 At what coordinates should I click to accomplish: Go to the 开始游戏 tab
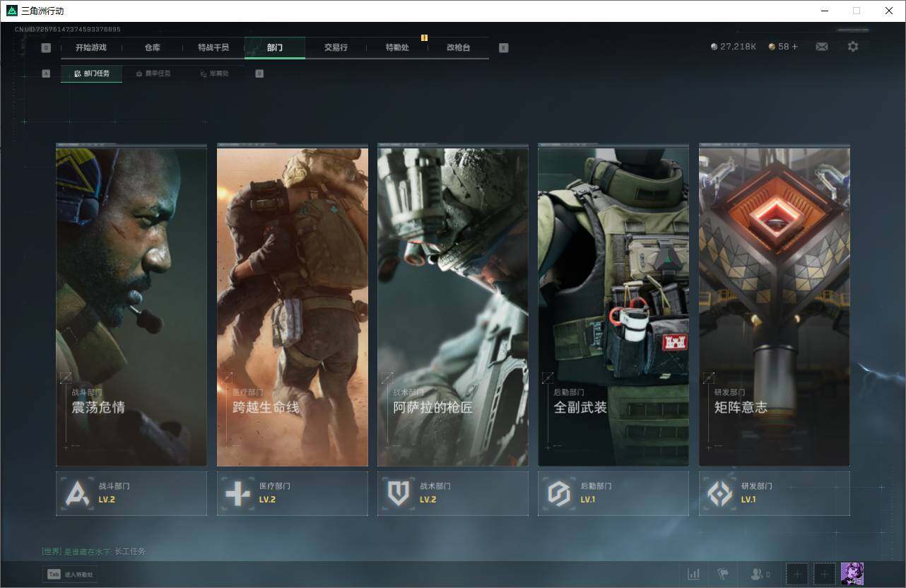coord(91,47)
